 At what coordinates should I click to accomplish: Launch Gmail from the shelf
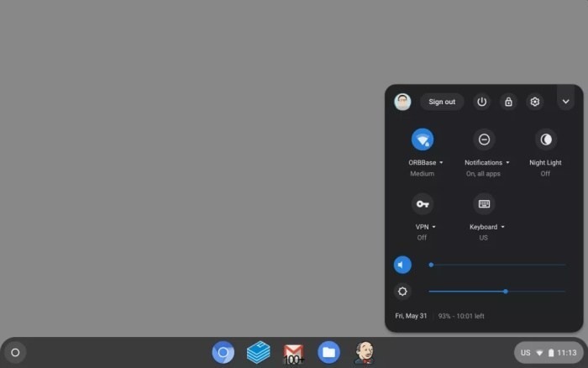pyautogui.click(x=293, y=353)
